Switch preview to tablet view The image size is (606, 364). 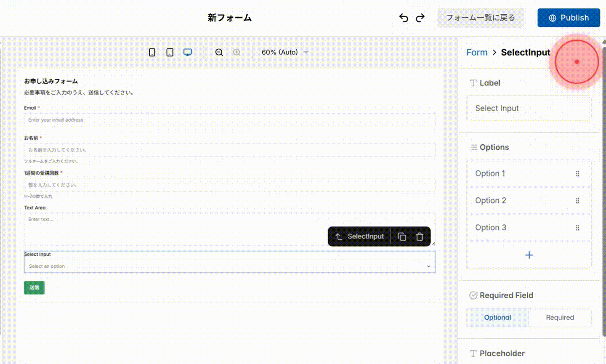(x=170, y=52)
